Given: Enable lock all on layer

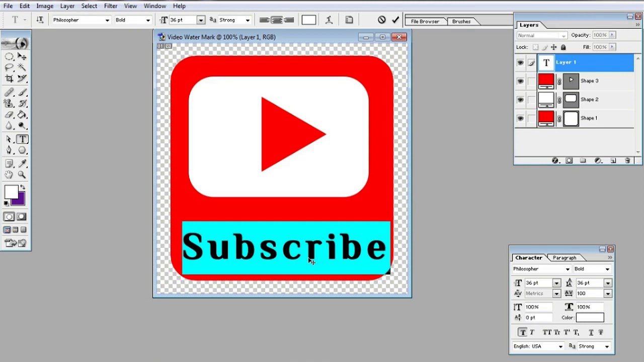Looking at the screenshot, I should (563, 47).
